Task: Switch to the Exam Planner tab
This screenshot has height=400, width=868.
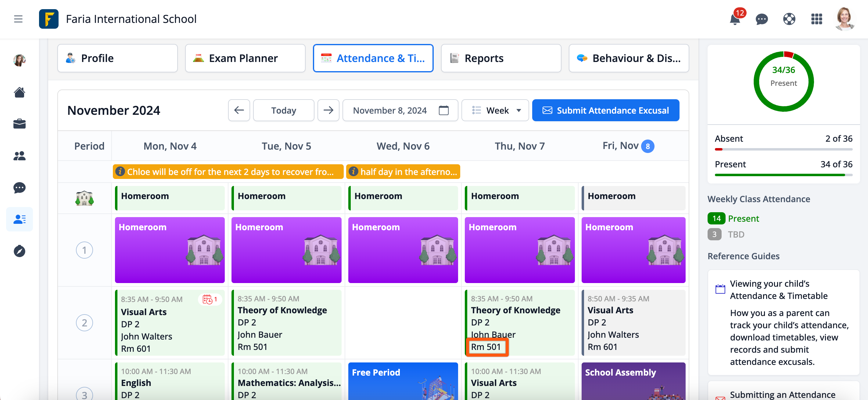Action: pos(245,58)
